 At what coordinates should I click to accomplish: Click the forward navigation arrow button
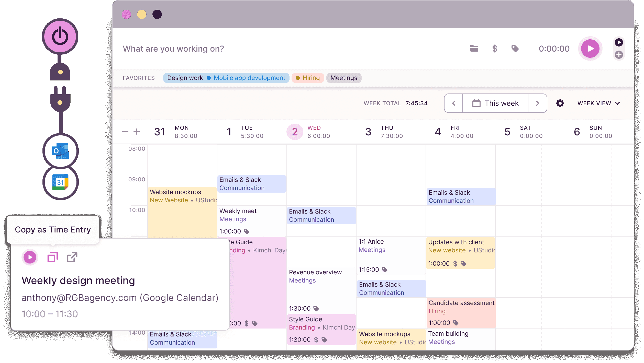click(x=538, y=103)
